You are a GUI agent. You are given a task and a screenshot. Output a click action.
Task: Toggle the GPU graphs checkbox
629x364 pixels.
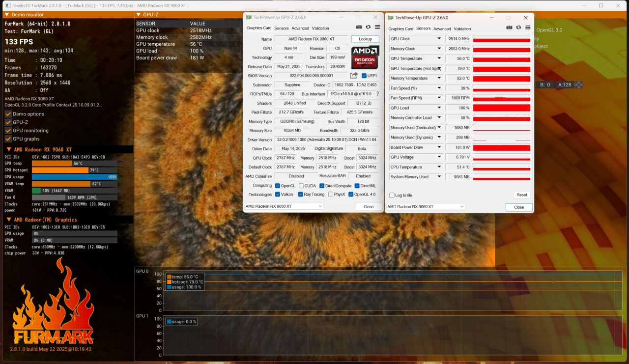click(8, 139)
